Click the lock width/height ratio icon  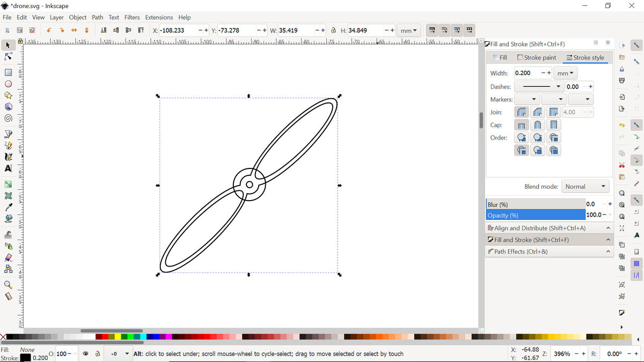pos(333,31)
